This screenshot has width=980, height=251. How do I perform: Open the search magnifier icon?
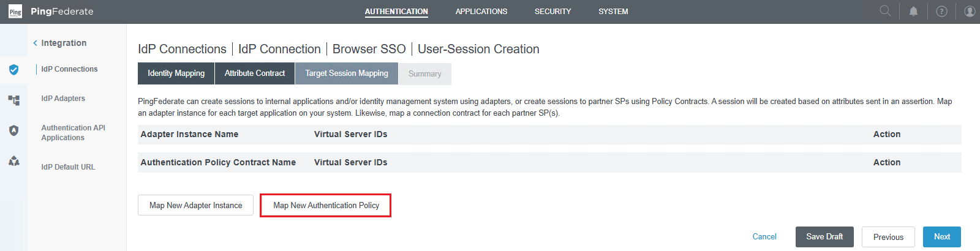click(x=885, y=11)
